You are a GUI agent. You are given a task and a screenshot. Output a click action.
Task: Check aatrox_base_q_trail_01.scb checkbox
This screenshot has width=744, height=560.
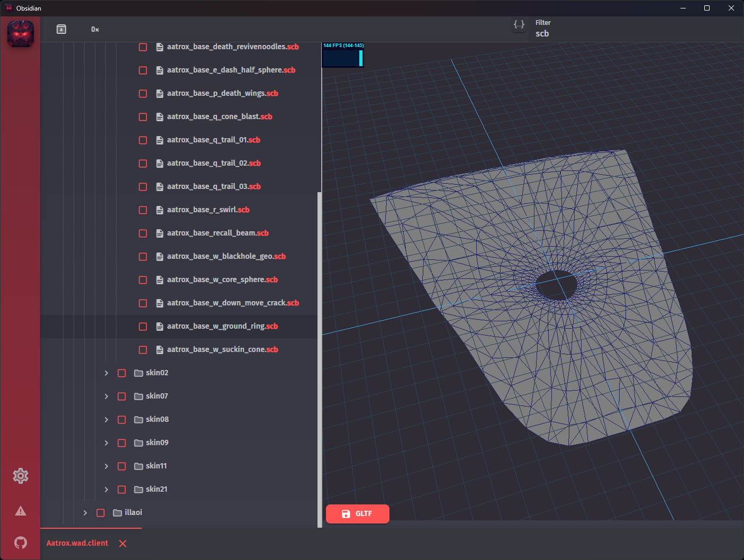coord(143,140)
